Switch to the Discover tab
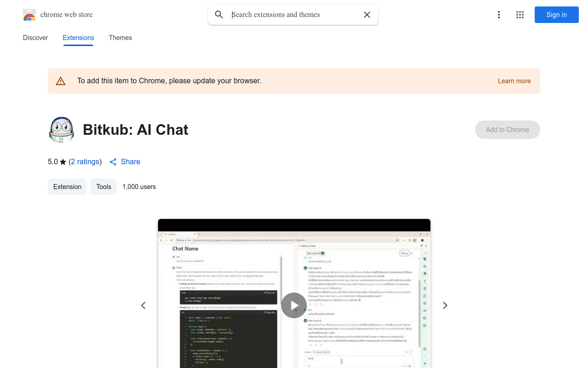The image size is (588, 368). click(x=35, y=38)
